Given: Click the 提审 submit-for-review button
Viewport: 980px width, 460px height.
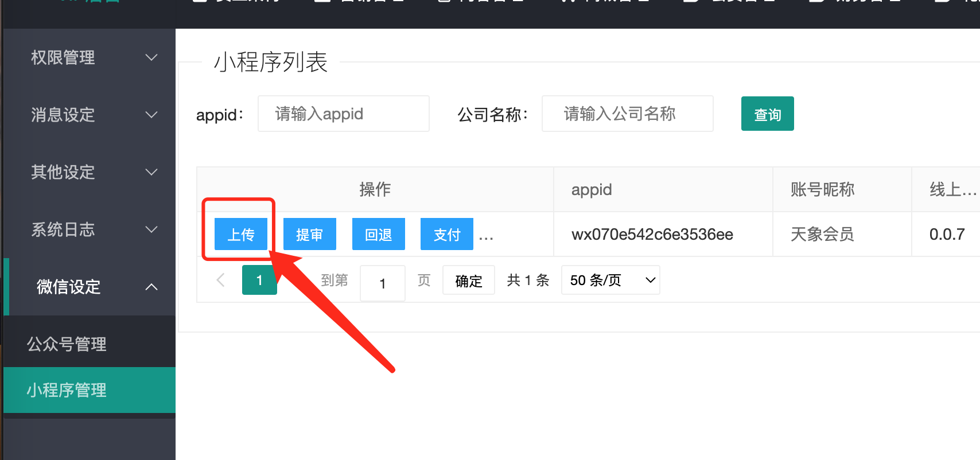Looking at the screenshot, I should (309, 234).
